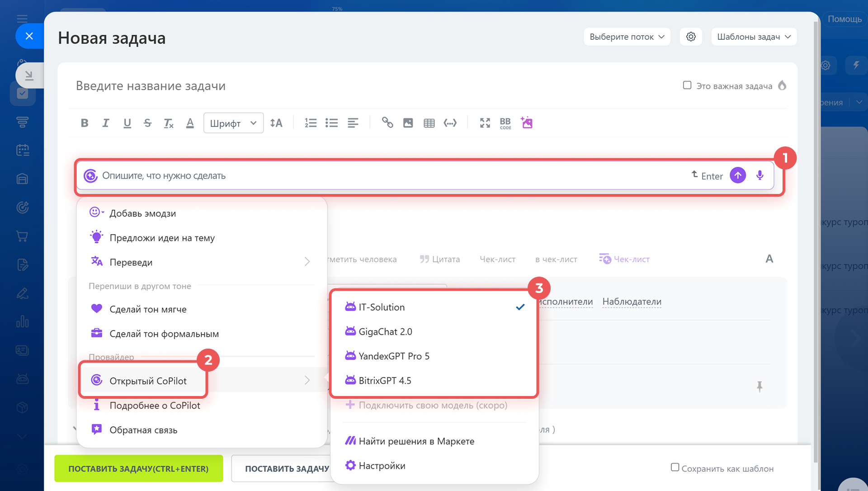
Task: Apply strikethrough formatting
Action: tap(147, 123)
